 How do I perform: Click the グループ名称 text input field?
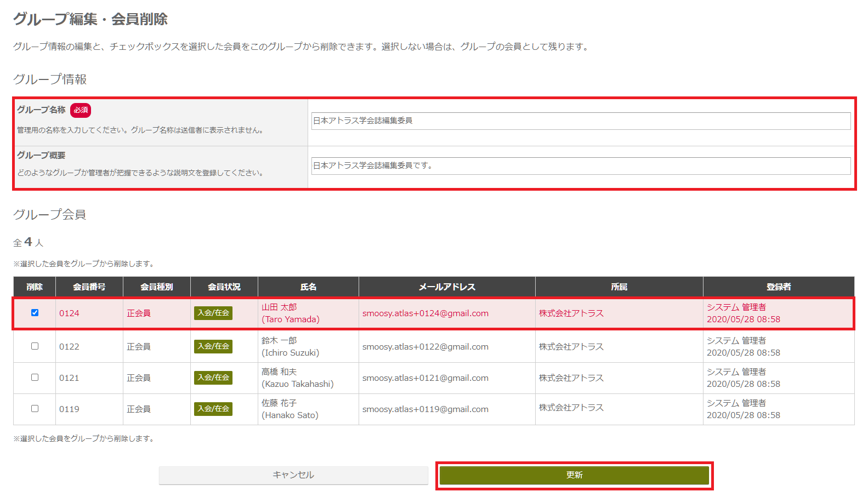click(x=581, y=121)
